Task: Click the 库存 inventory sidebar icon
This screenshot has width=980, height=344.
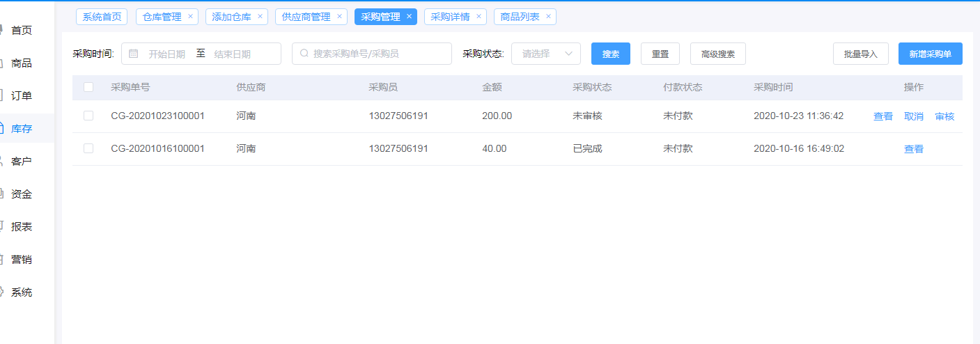Action: coord(3,128)
